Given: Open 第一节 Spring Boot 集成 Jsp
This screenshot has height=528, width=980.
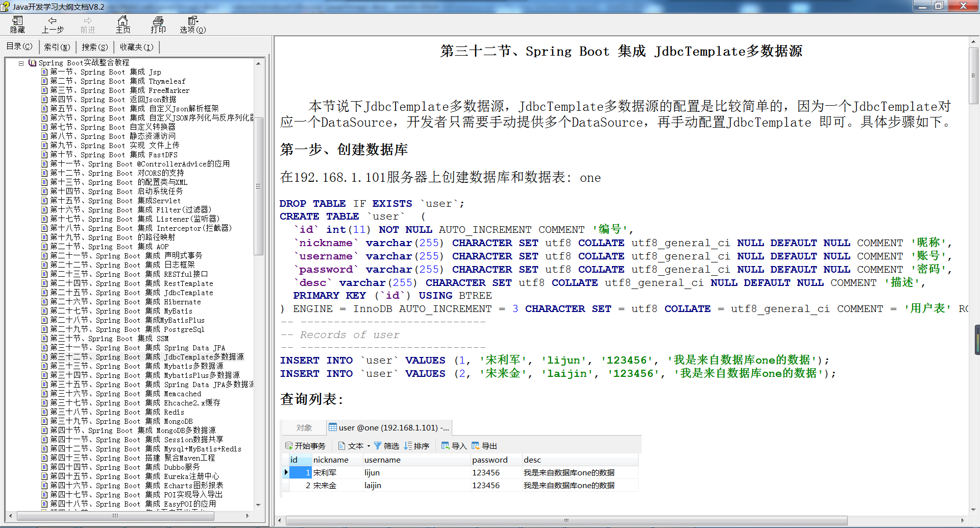Looking at the screenshot, I should [105, 72].
